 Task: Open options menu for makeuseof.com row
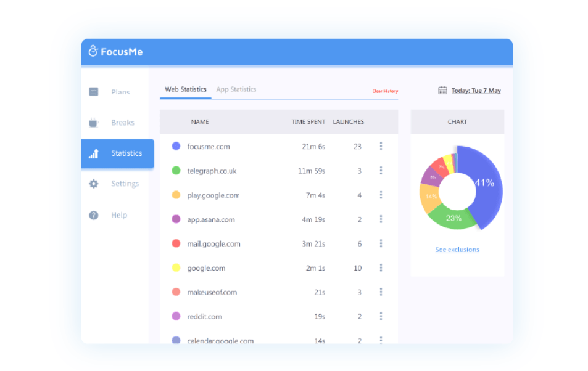(381, 292)
